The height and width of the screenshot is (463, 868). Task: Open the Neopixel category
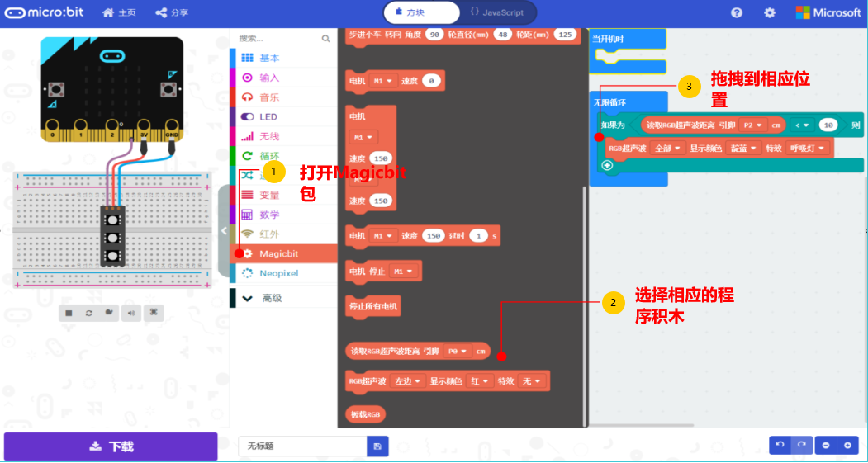(x=283, y=273)
